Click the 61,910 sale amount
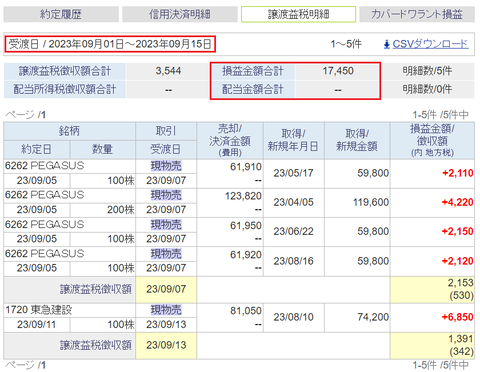Viewport: 480px width, 372px height. coord(246,167)
